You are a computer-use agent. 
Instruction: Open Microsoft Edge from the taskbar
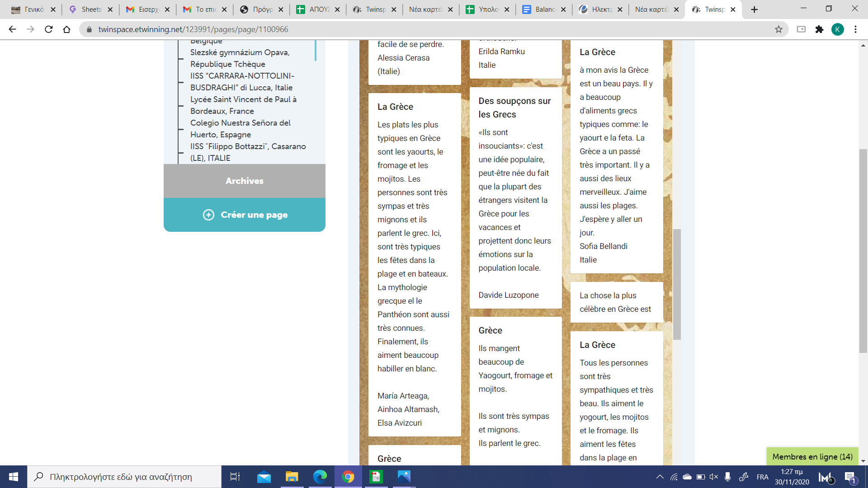[x=320, y=477]
